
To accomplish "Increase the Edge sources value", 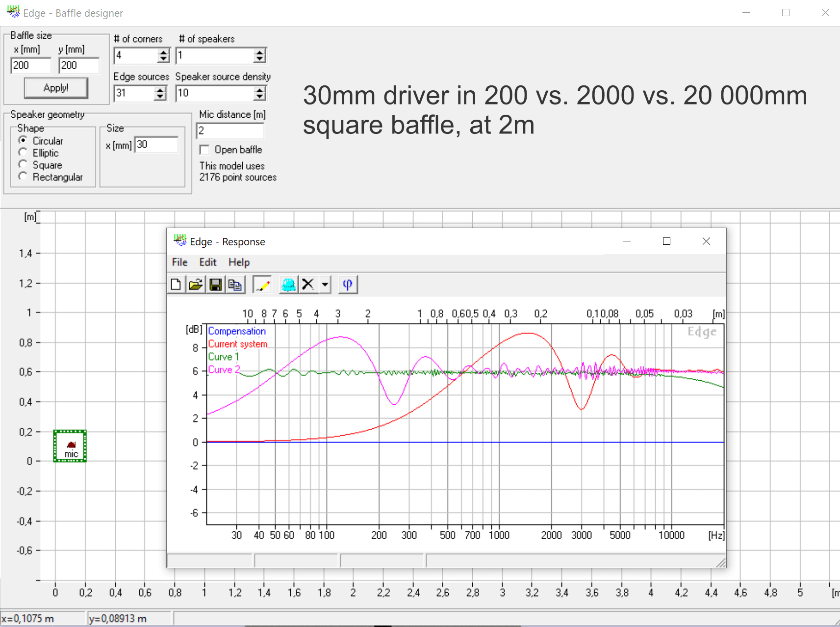I will (160, 90).
